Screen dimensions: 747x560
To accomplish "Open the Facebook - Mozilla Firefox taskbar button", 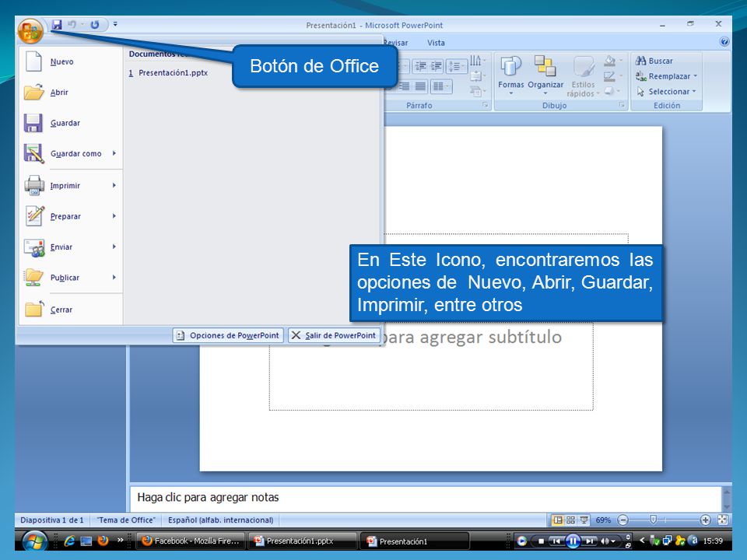I will click(191, 541).
